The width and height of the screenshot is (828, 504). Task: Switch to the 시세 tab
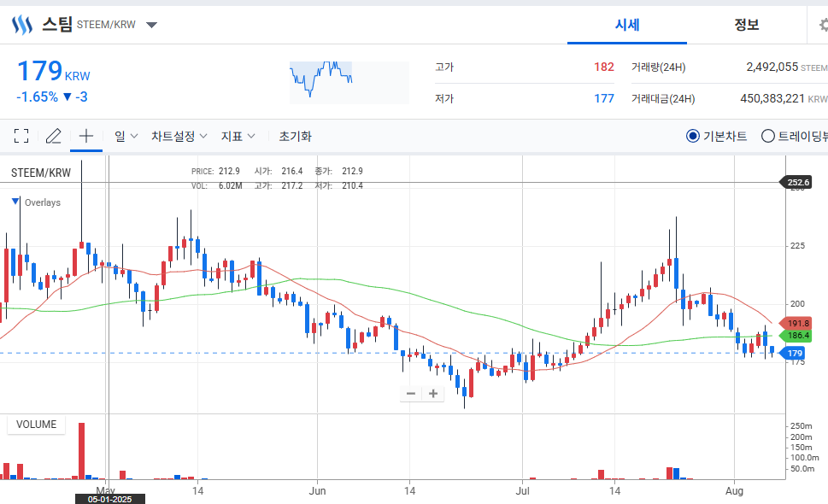tap(627, 25)
